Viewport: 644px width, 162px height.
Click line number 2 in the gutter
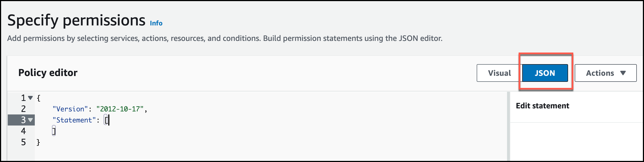[x=23, y=109]
